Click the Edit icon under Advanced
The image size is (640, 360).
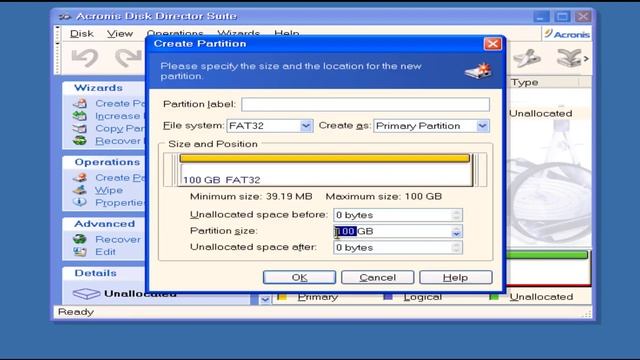(x=80, y=252)
